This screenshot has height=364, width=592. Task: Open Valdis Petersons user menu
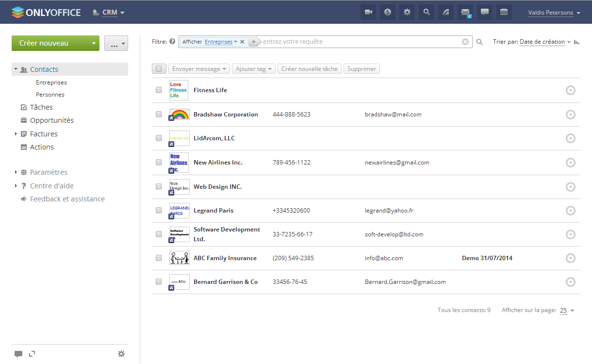pos(554,13)
